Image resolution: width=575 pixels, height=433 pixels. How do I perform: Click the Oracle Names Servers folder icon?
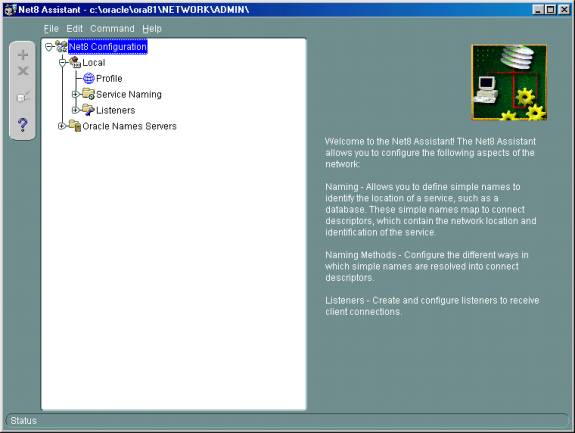(x=75, y=126)
